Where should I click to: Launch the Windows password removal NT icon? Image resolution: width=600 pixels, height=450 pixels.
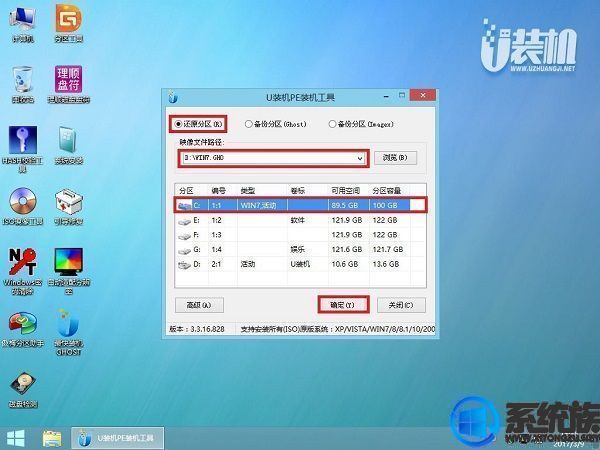[23, 271]
